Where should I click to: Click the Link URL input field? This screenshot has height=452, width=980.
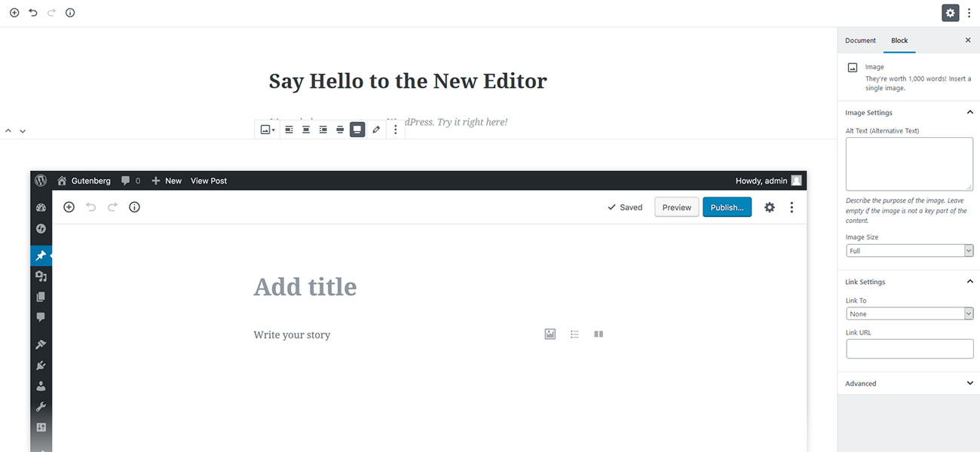910,349
